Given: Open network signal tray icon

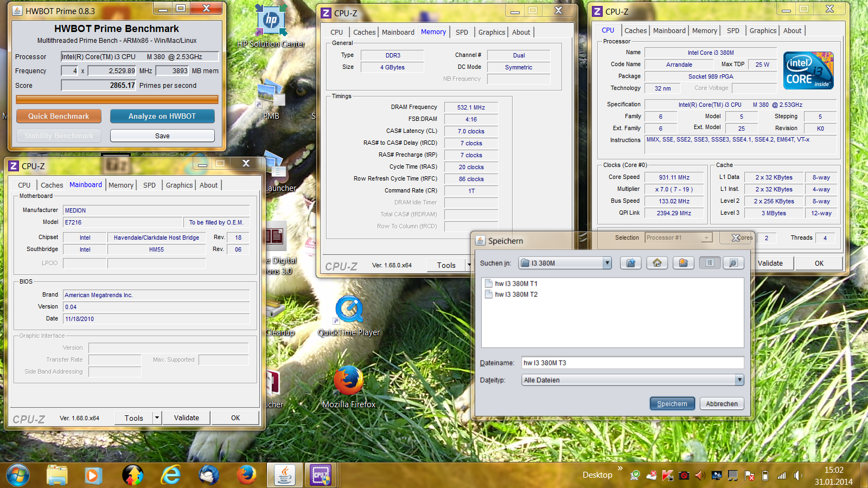Looking at the screenshot, I should click(781, 476).
